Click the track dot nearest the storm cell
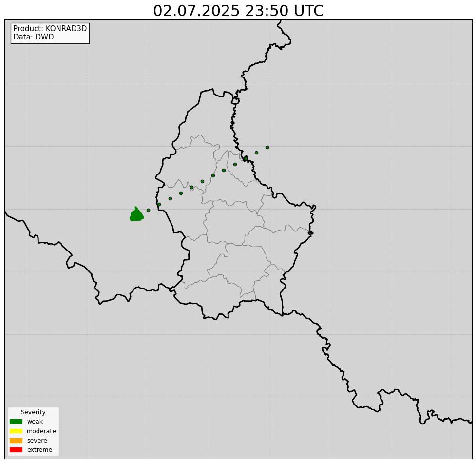Screen dimensions: 476x463 click(x=148, y=210)
